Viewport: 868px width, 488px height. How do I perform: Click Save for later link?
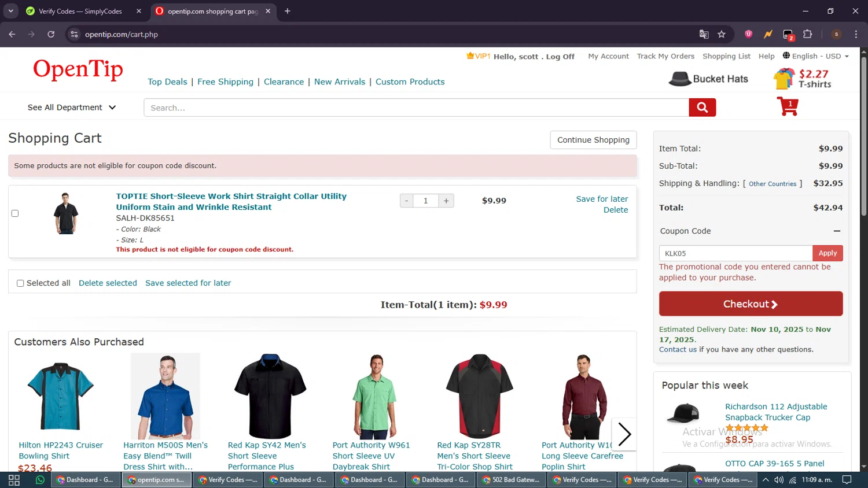tap(602, 199)
